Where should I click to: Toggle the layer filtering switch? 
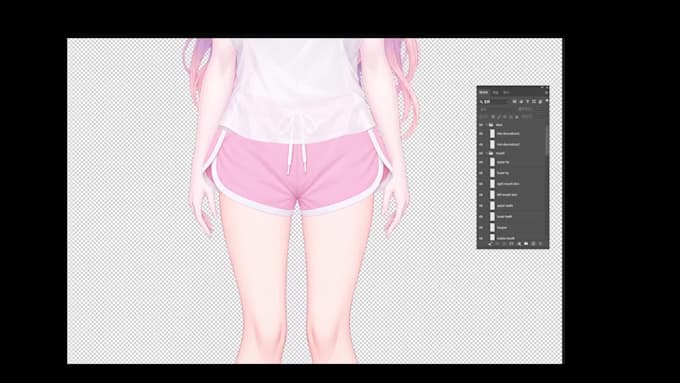click(x=547, y=101)
